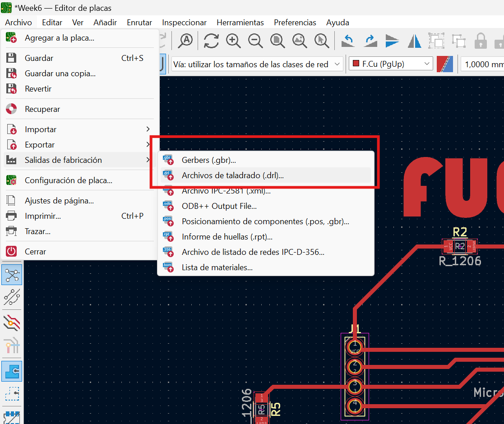
Task: Click Agregar a la placa menu item
Action: pos(80,38)
